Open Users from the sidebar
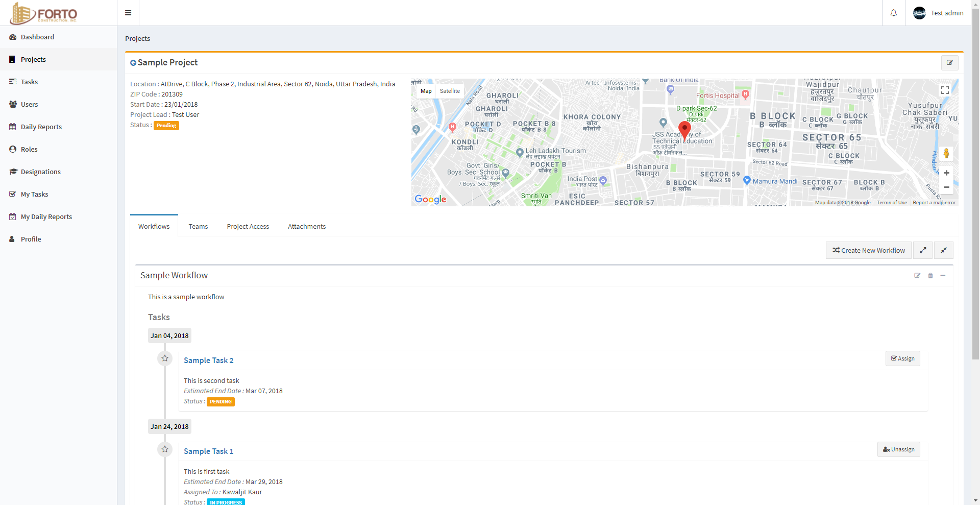Image resolution: width=980 pixels, height=505 pixels. [x=58, y=104]
